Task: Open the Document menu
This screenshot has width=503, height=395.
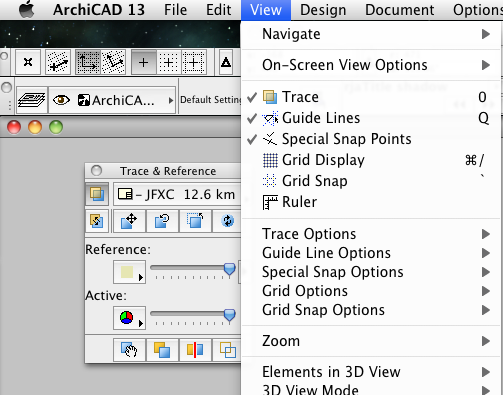Action: click(399, 10)
